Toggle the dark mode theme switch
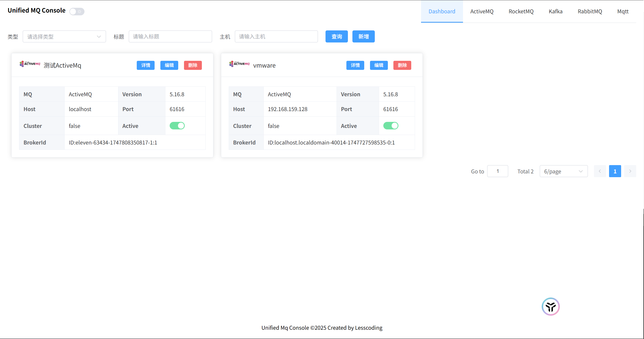Screen dimensions: 644x339 [77, 11]
